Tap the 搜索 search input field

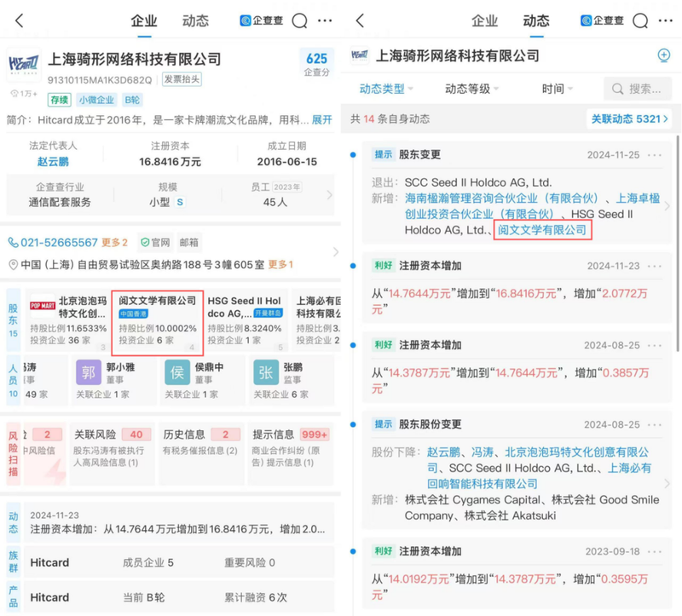637,89
